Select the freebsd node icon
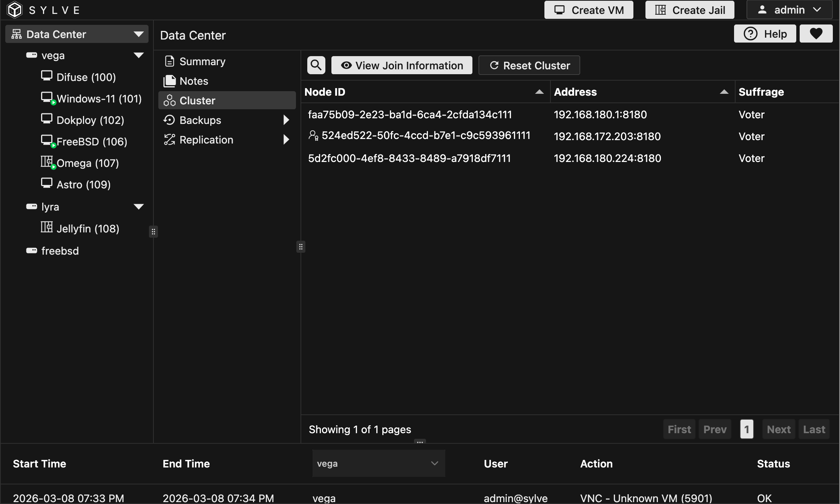This screenshot has height=504, width=840. click(32, 250)
